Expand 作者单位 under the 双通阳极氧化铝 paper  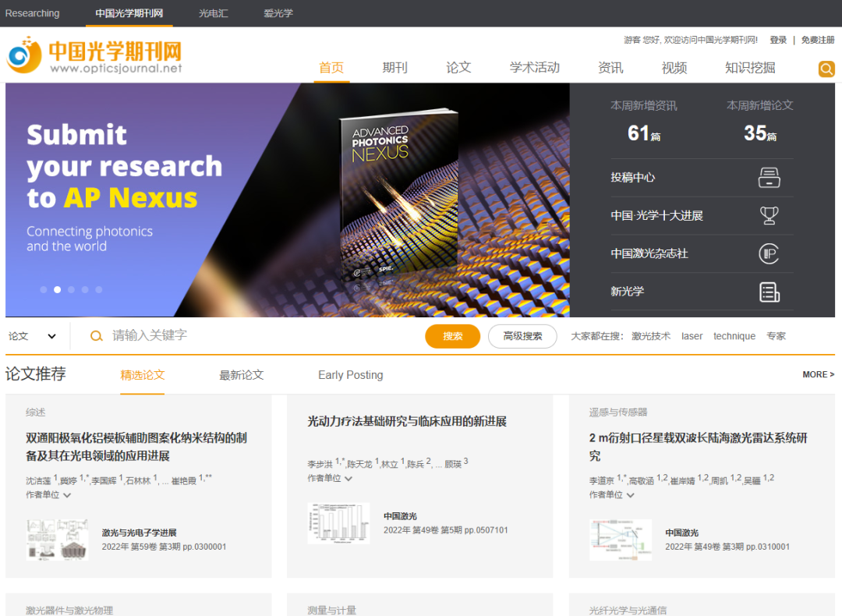click(x=48, y=494)
